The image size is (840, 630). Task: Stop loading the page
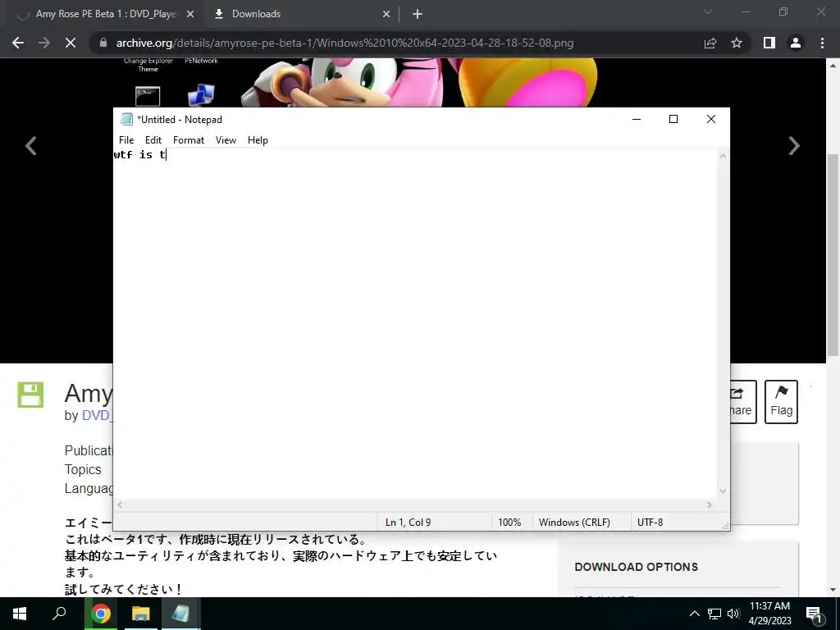pos(71,43)
